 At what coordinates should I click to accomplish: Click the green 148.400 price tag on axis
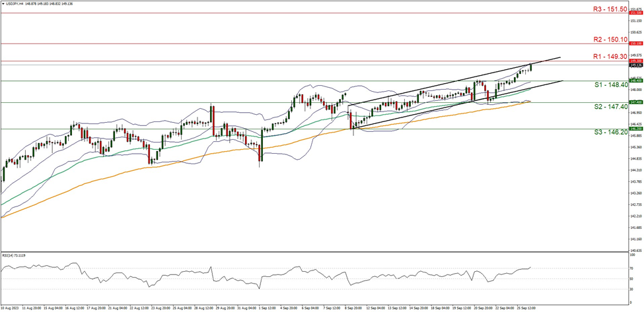635,80
